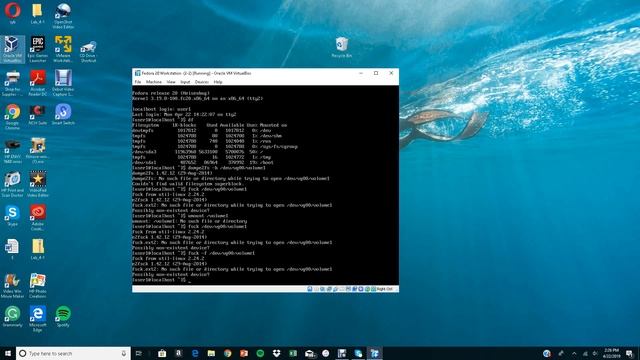Open the Adobe Creative Cloud shortcut

[38, 218]
